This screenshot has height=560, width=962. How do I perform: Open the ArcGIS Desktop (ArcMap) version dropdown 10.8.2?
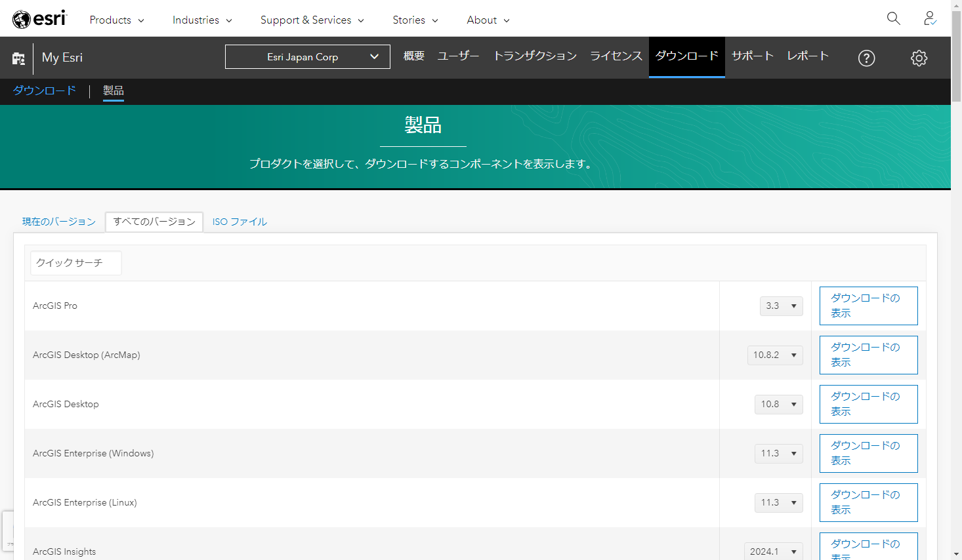[x=775, y=355]
